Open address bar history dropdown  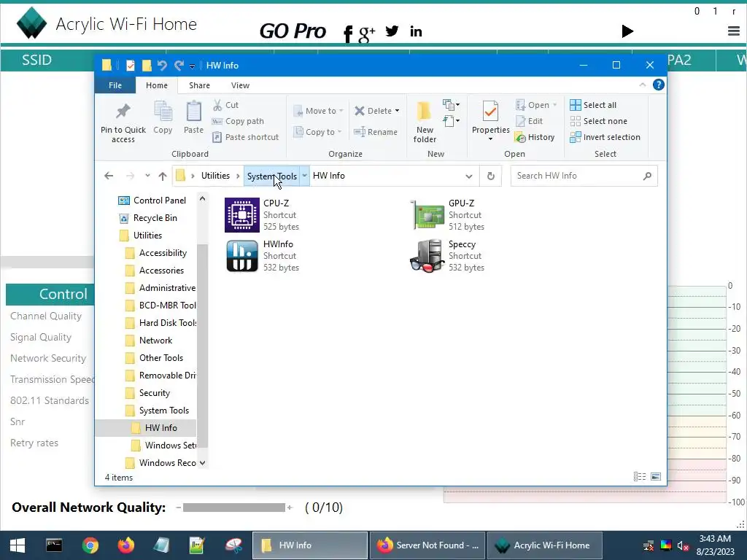pos(469,176)
